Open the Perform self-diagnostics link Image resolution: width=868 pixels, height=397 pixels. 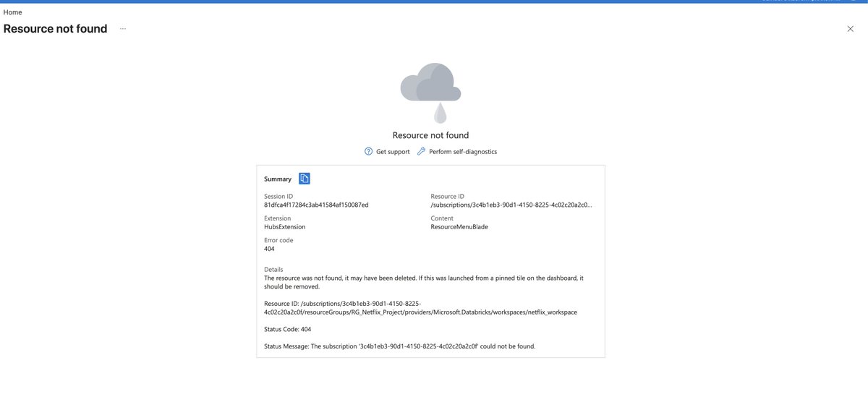[x=463, y=152]
